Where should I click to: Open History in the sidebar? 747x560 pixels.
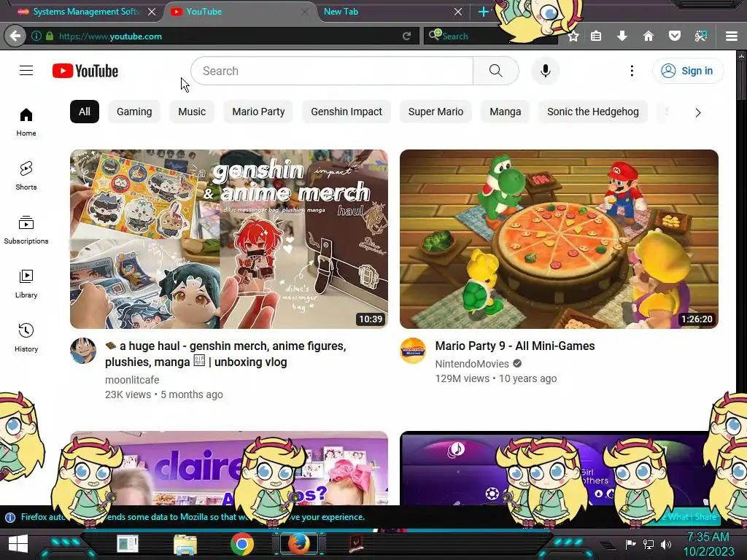[26, 338]
